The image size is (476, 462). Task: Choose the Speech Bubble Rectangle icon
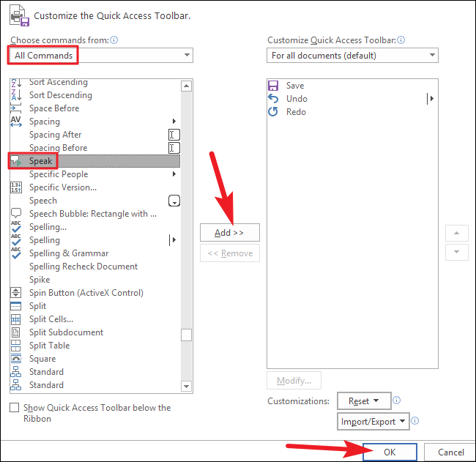tap(16, 213)
